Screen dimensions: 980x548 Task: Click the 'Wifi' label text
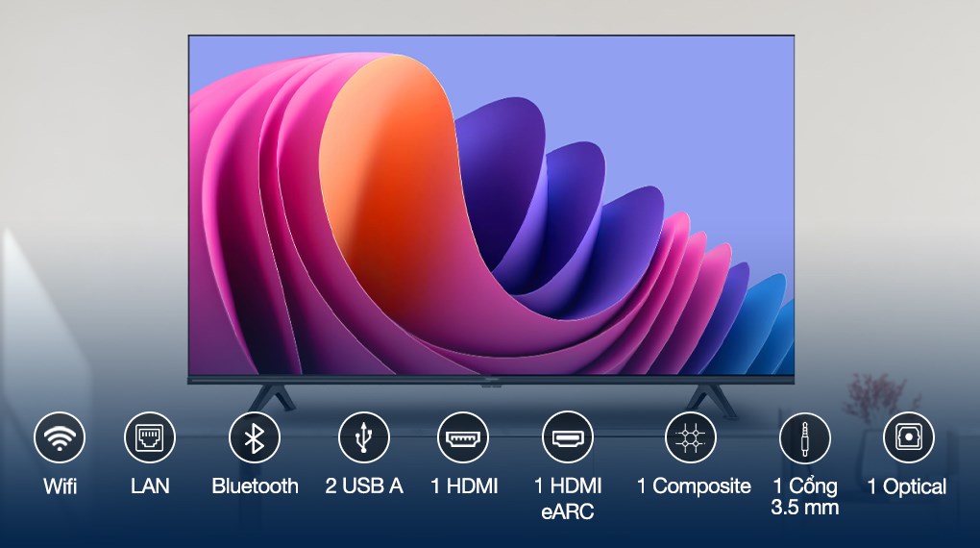coord(60,486)
